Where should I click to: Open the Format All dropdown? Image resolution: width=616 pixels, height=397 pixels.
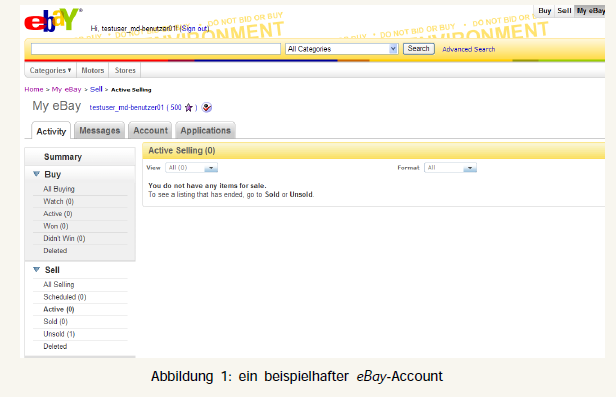pos(450,168)
